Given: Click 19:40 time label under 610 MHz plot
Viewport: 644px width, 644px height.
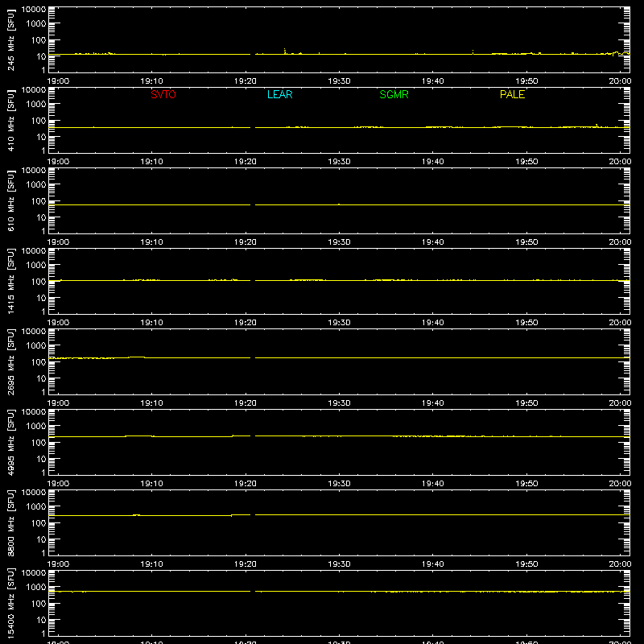Looking at the screenshot, I should tap(433, 242).
